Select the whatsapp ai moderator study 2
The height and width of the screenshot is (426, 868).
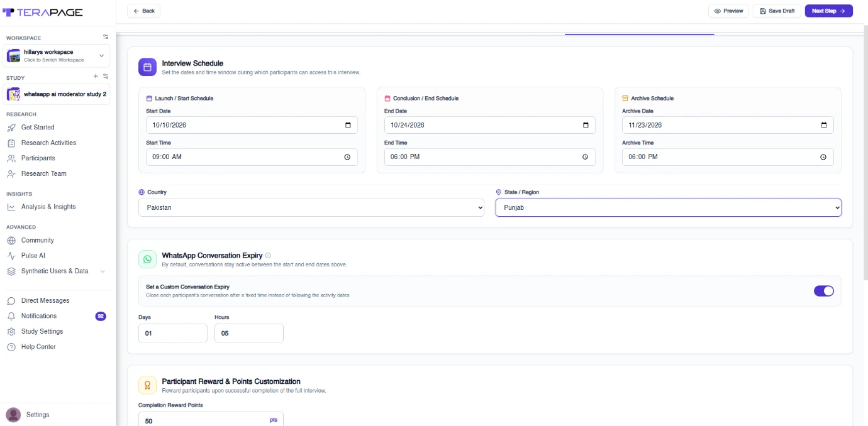(57, 94)
